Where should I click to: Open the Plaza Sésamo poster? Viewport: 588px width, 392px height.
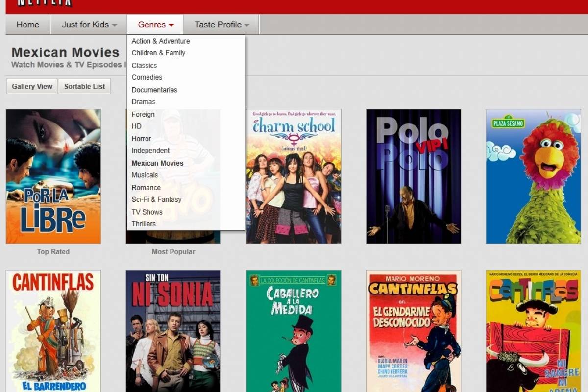533,176
